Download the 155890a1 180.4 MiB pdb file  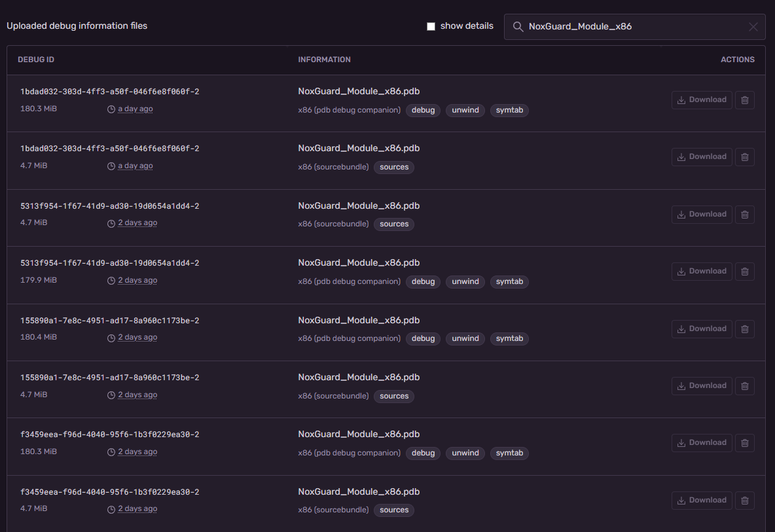click(701, 329)
